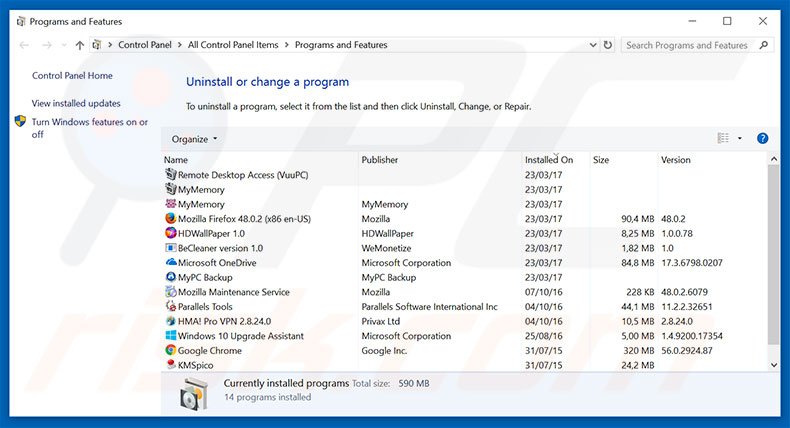Click the 84,8 MB size cell
Screen dimensions: 790x428
[637, 263]
